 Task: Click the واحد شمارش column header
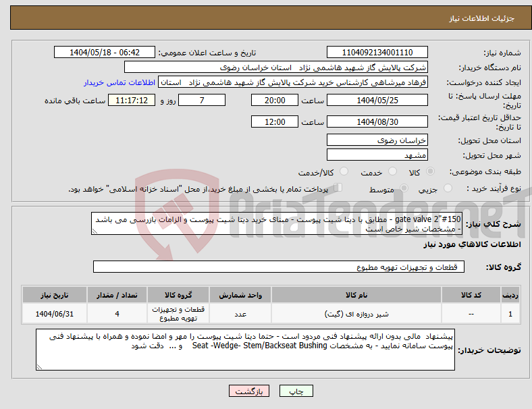(x=240, y=295)
